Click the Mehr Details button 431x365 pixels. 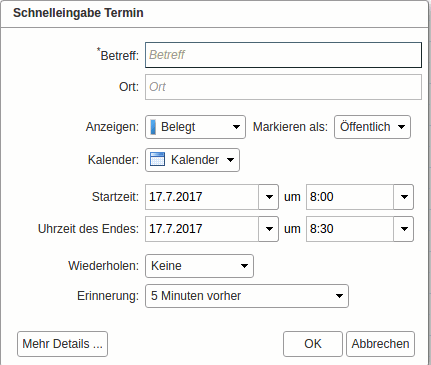(62, 344)
